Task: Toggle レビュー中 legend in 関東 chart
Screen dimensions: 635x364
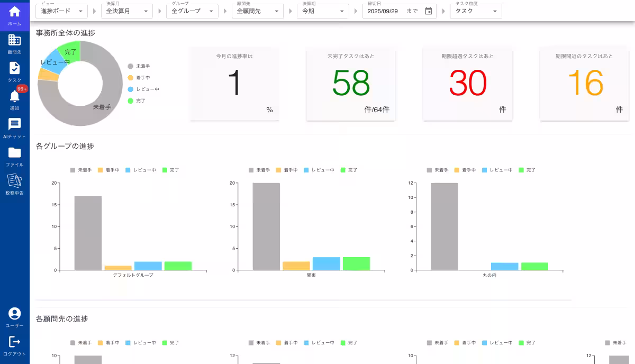Action: point(318,170)
